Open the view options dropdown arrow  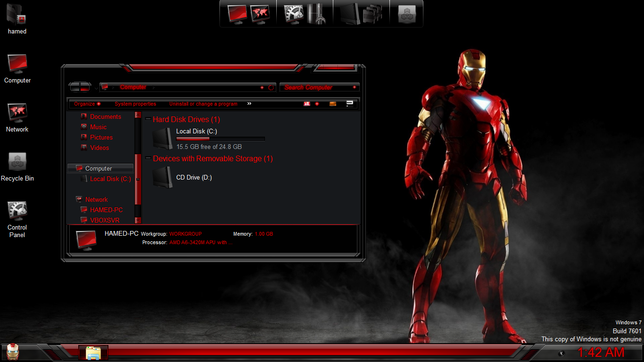317,104
